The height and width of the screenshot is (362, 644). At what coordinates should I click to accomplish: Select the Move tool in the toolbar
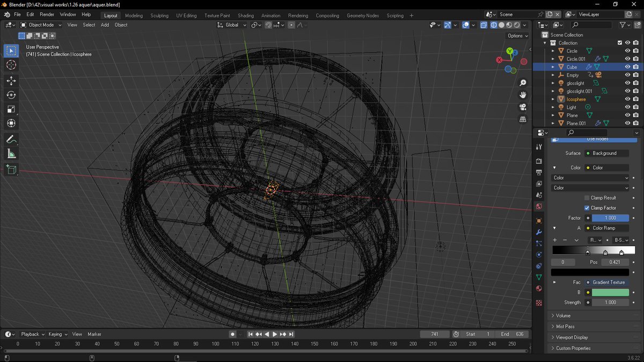pyautogui.click(x=11, y=80)
